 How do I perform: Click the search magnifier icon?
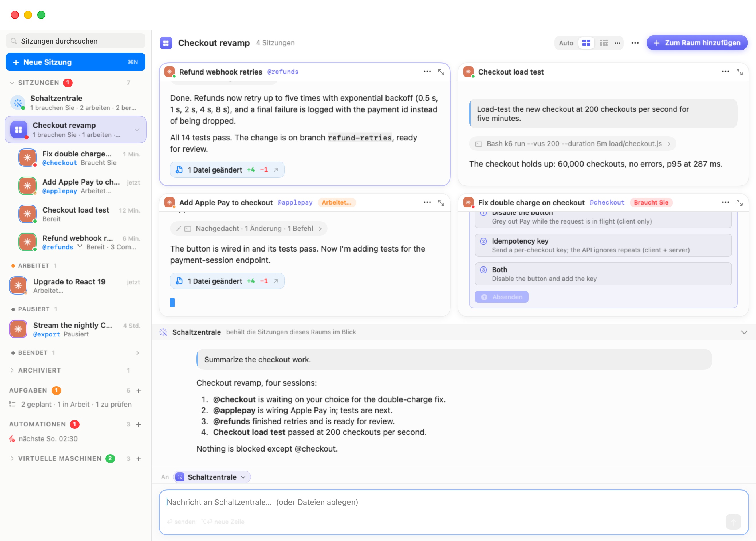(14, 41)
